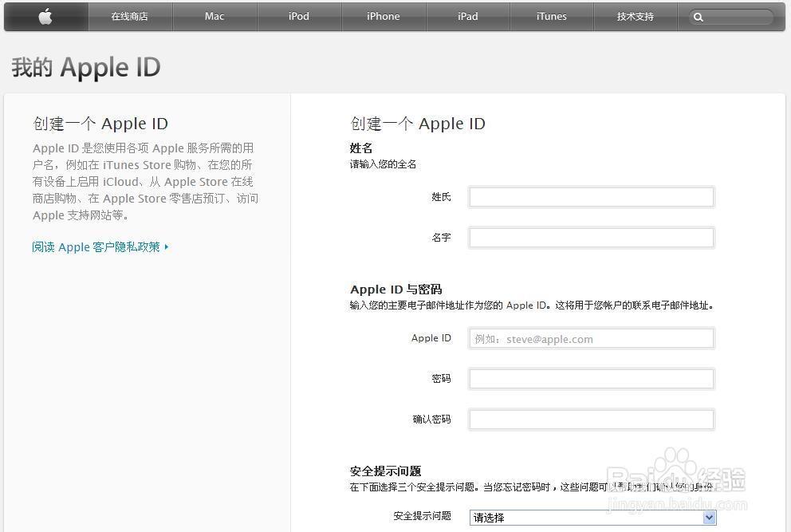The height and width of the screenshot is (532, 791).
Task: Select iTunes in the navigation bar
Action: tap(551, 16)
